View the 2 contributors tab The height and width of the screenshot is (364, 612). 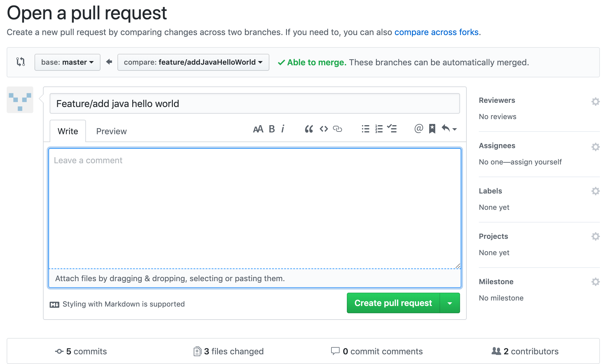(525, 351)
